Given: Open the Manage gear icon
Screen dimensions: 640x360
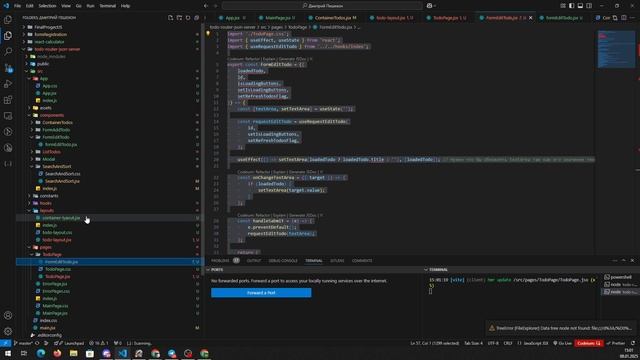Looking at the screenshot, I should tap(8, 331).
